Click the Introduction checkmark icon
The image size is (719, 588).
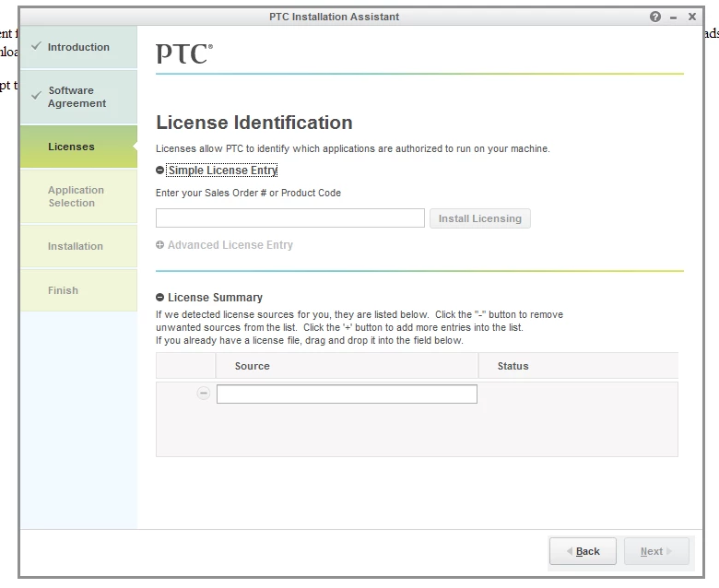click(37, 46)
